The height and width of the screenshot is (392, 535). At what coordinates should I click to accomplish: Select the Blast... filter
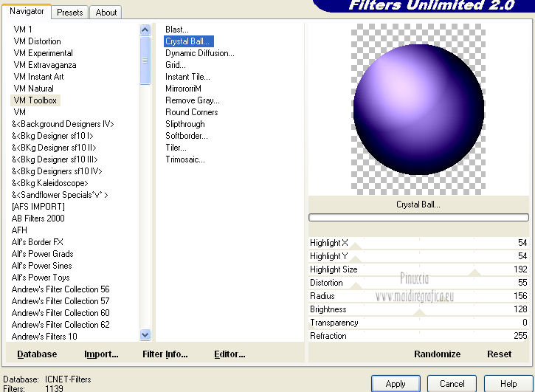[177, 30]
